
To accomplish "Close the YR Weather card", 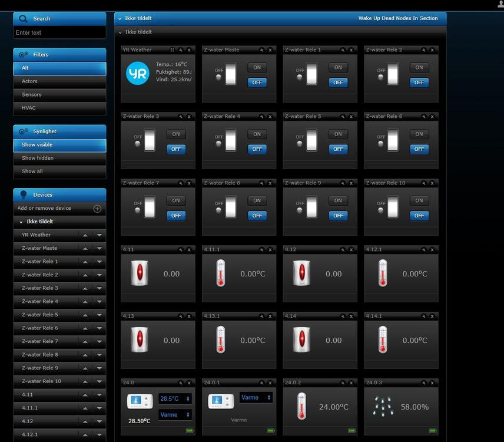I will click(x=189, y=50).
